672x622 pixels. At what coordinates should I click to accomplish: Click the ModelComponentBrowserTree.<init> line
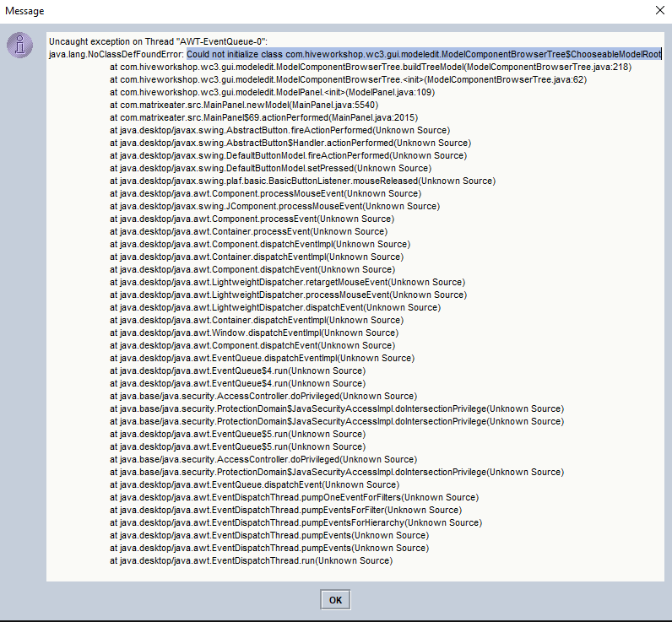click(x=348, y=79)
